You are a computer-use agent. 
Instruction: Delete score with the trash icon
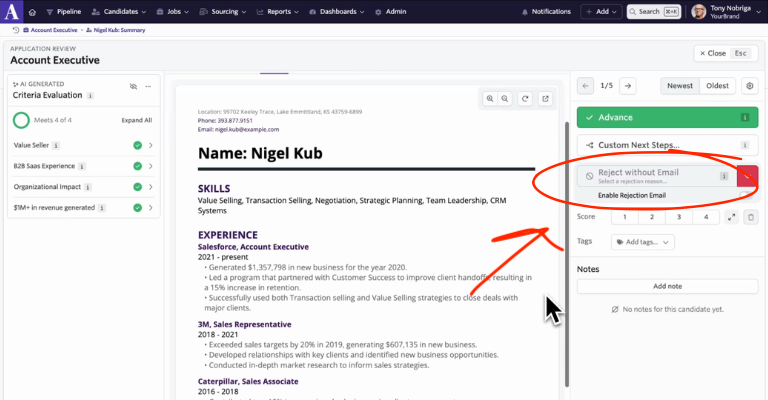[x=750, y=217]
